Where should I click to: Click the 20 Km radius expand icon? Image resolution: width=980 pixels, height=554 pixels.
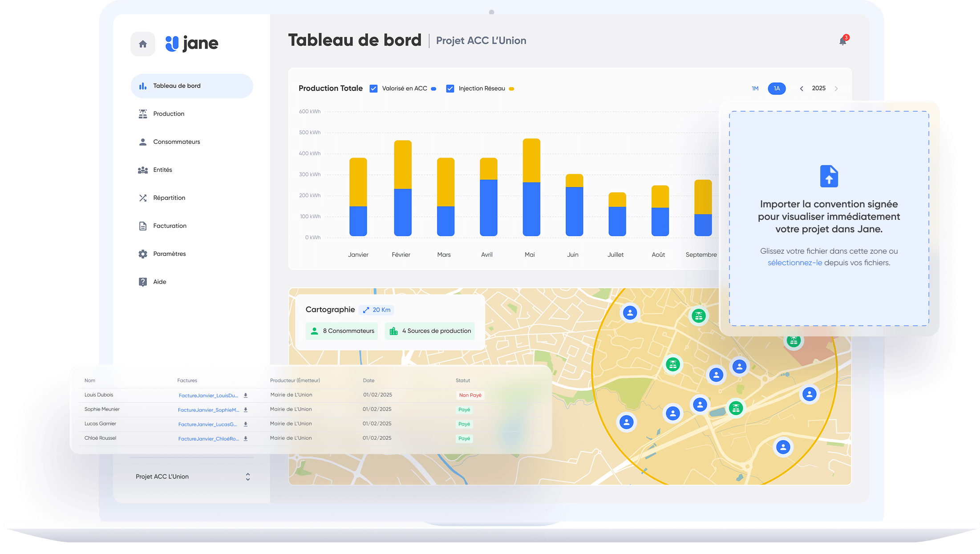(366, 310)
